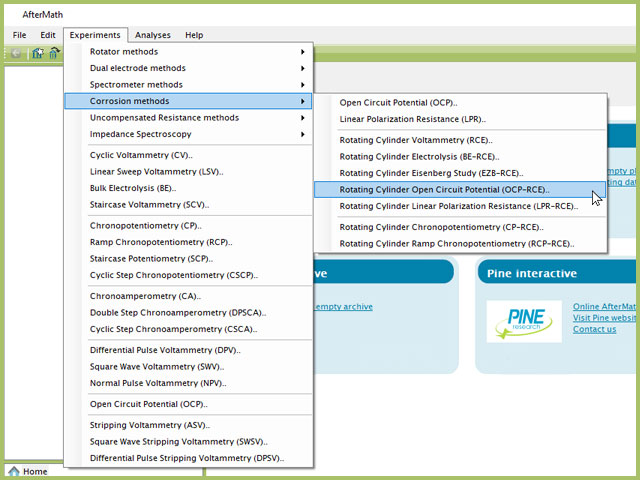
Task: Close the Experiments menu via its header
Action: (x=95, y=35)
